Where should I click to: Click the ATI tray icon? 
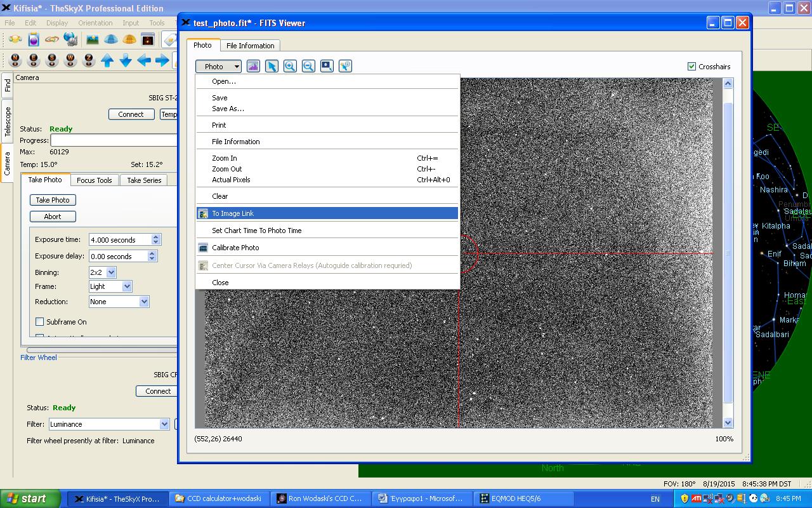[696, 498]
